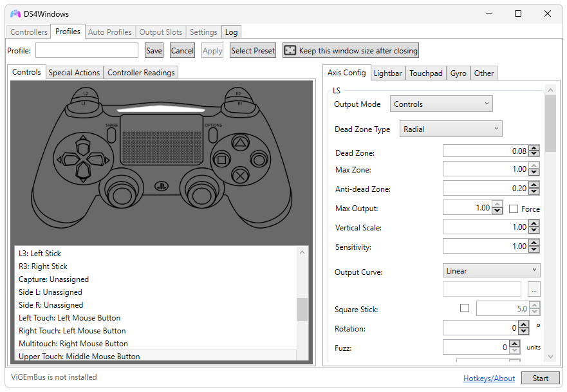Open the Gyro tab
Image resolution: width=567 pixels, height=392 pixels.
pyautogui.click(x=458, y=73)
